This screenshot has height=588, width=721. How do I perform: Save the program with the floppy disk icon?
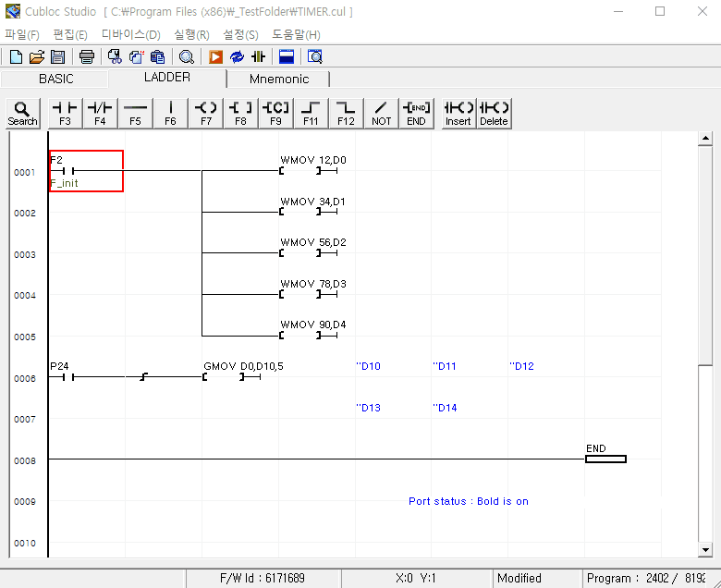pos(57,56)
